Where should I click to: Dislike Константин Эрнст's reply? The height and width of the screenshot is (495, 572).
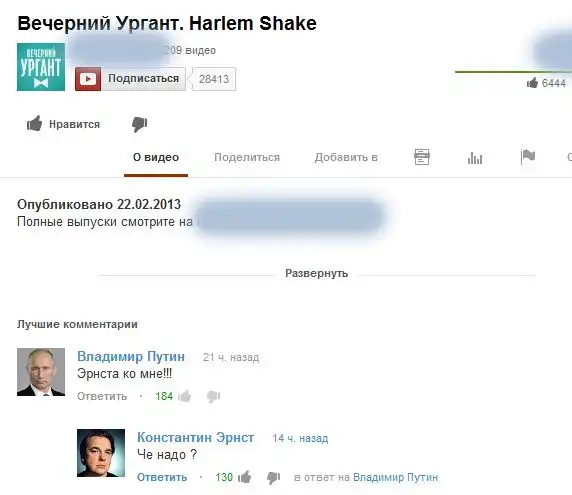click(273, 477)
